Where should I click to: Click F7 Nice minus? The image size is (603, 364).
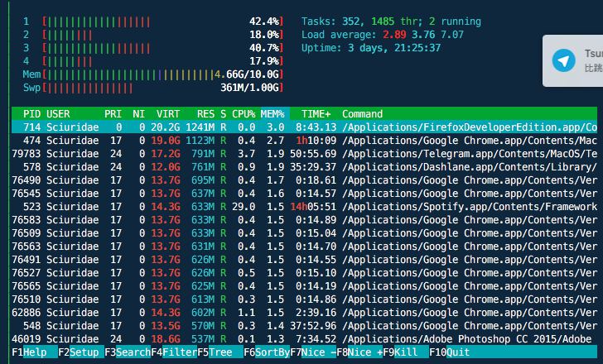coord(313,352)
